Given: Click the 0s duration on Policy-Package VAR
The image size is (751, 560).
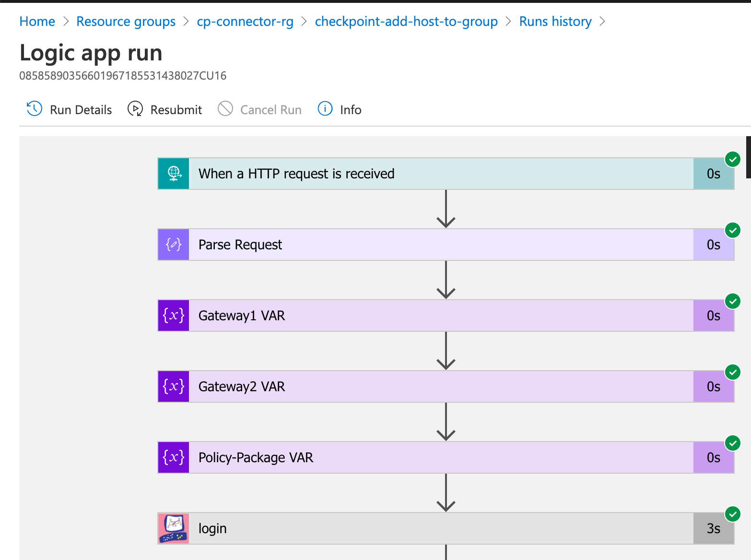Looking at the screenshot, I should 714,457.
